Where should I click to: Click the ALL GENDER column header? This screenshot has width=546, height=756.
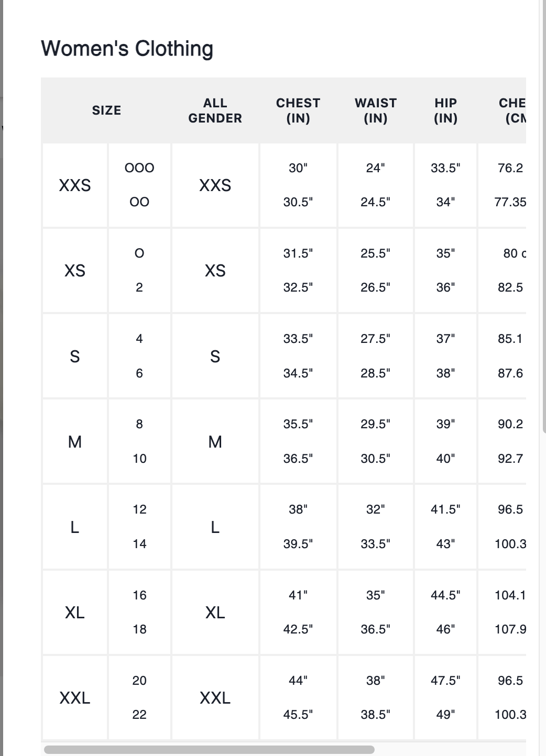tap(215, 110)
